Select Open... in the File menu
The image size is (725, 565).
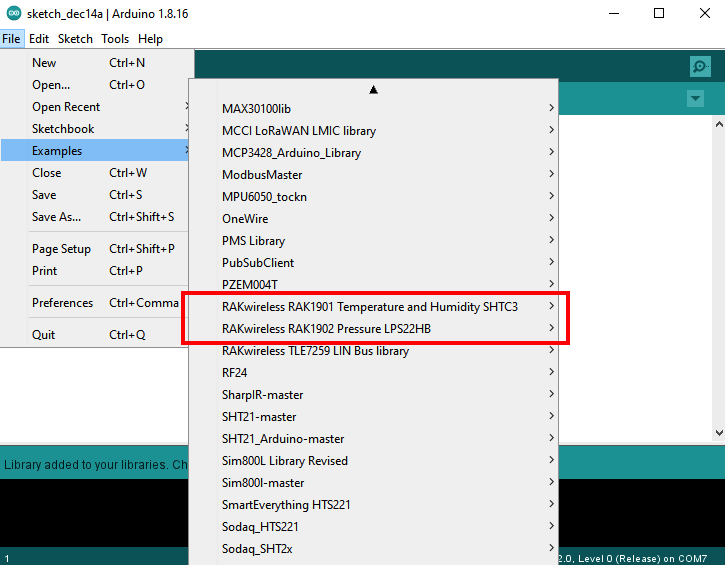point(94,85)
